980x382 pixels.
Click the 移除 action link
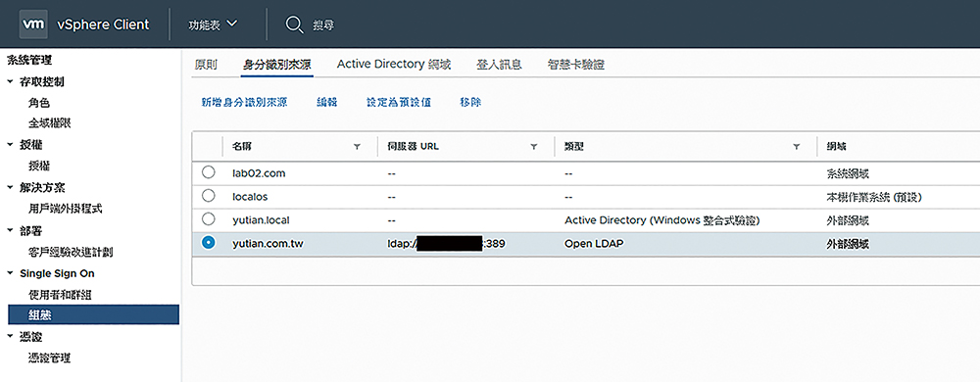[470, 103]
